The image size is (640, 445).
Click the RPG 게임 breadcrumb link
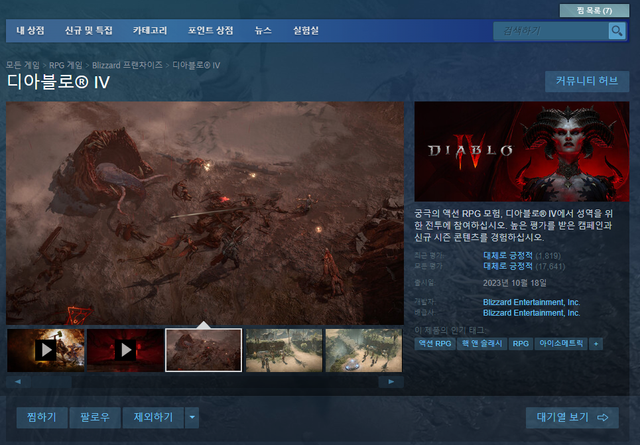(68, 65)
